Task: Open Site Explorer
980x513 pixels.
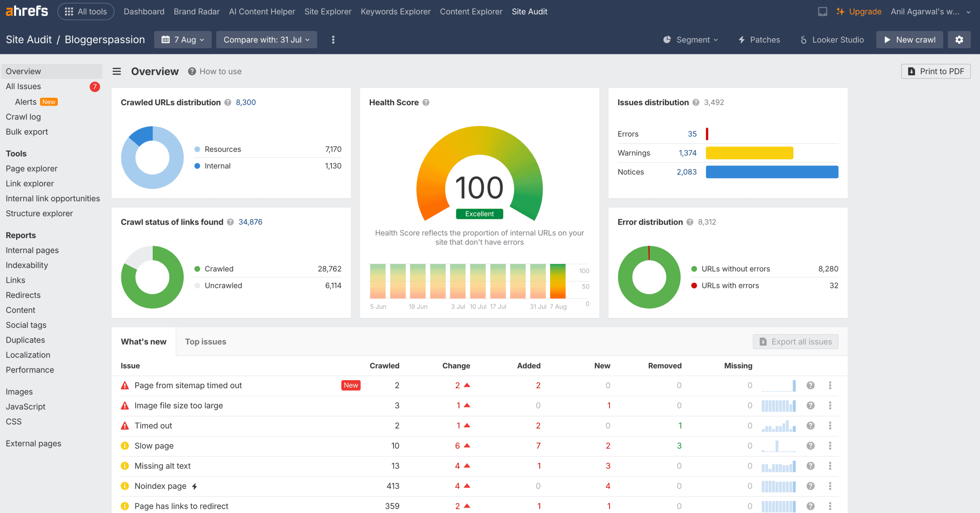Action: [328, 11]
